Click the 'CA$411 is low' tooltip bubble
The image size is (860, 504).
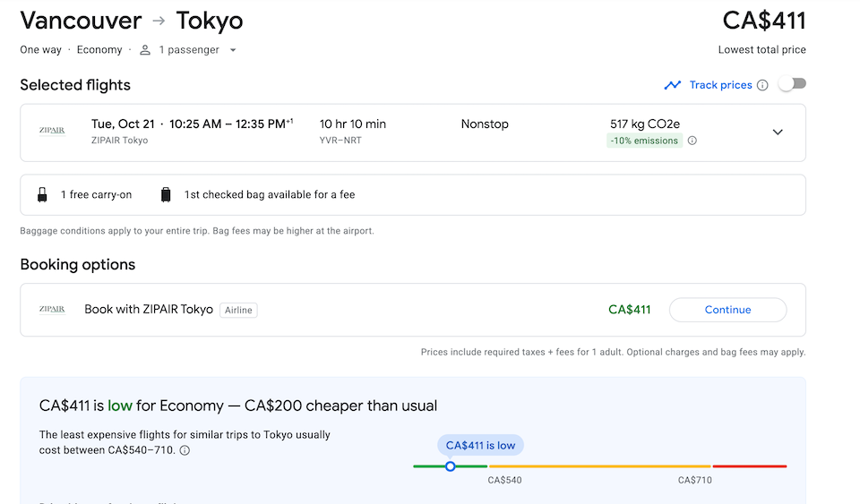point(480,446)
